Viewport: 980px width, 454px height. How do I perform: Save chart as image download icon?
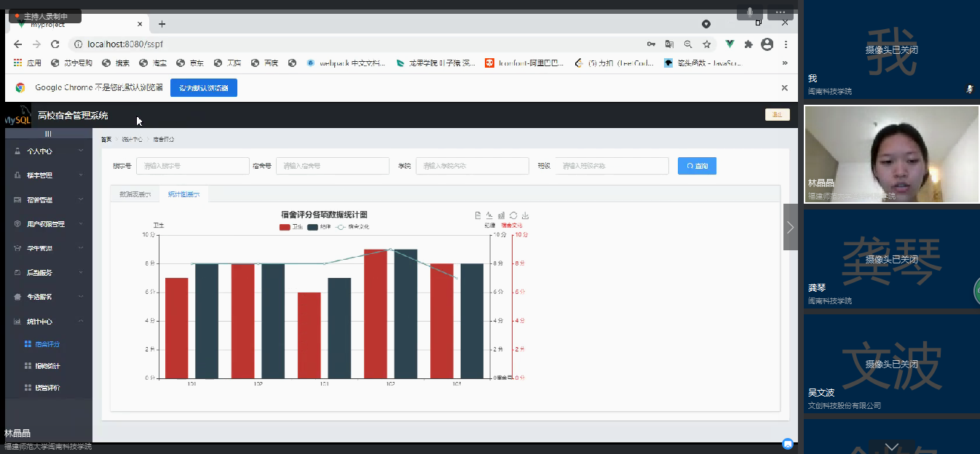(x=525, y=215)
